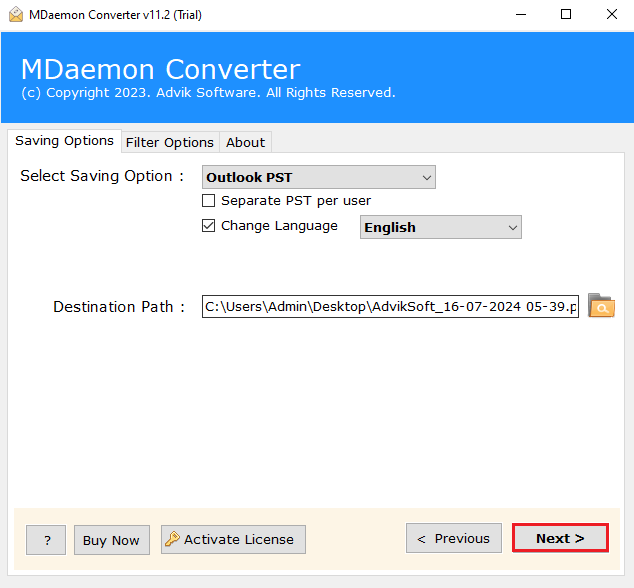
Task: Click the Activate License button
Action: 233,539
